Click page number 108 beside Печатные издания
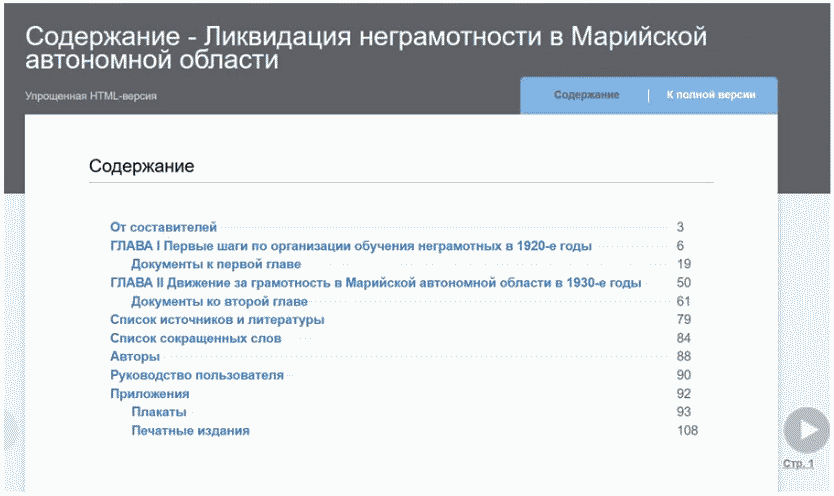The width and height of the screenshot is (834, 496). point(687,431)
